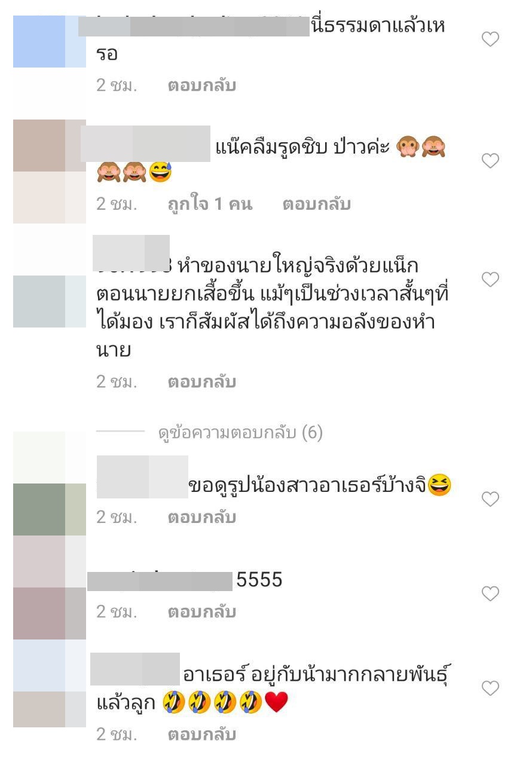The height and width of the screenshot is (765, 532).
Task: Reply to the แน๊คลืมรูดซิบ comment
Action: [317, 204]
